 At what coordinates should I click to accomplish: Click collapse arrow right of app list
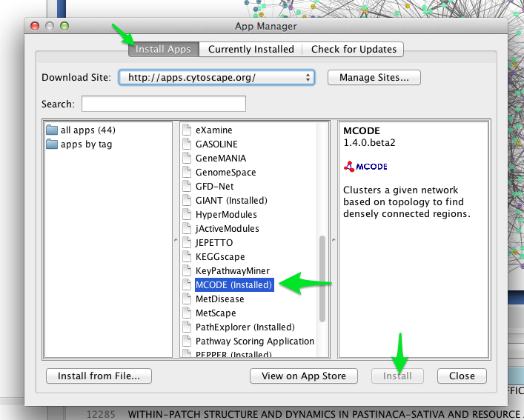pyautogui.click(x=334, y=240)
